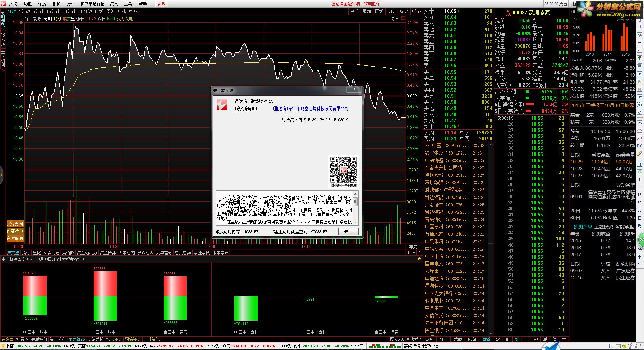Click the trend line chart icon in sidebar
The height and width of the screenshot is (350, 644).
click(x=640, y=50)
